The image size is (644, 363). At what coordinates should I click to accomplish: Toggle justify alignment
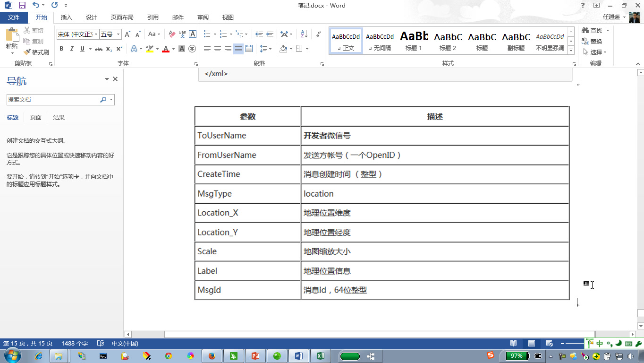click(x=238, y=49)
